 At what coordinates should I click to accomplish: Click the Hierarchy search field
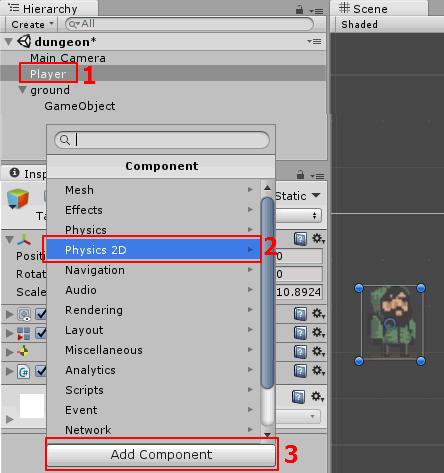[189, 24]
